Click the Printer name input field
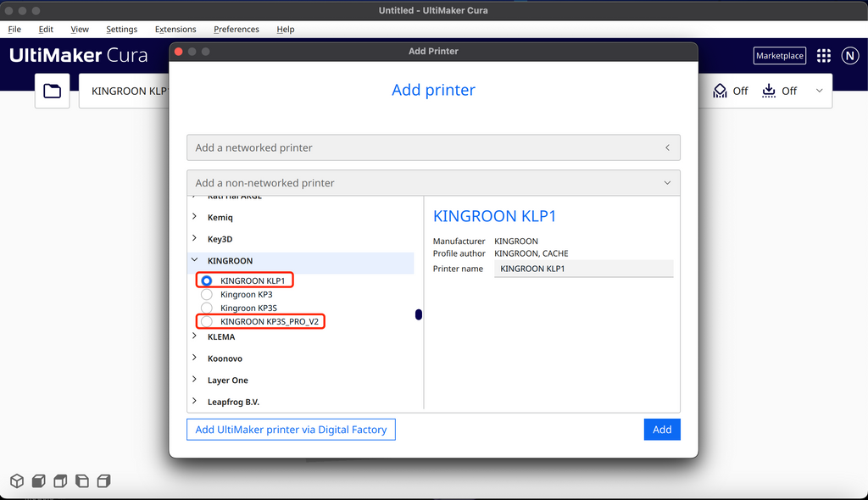Screen dimensions: 868x500 (583, 269)
